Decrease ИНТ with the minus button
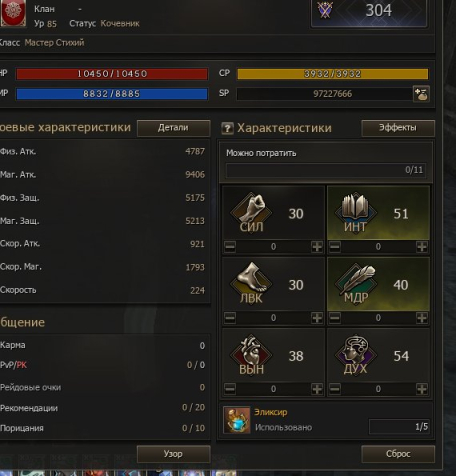 coord(335,247)
